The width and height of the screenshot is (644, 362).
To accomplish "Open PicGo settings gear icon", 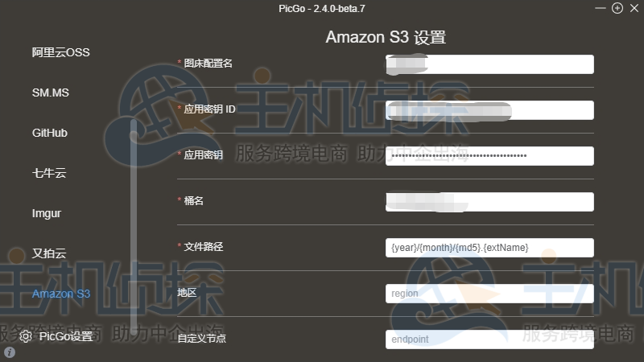I will click(x=26, y=336).
